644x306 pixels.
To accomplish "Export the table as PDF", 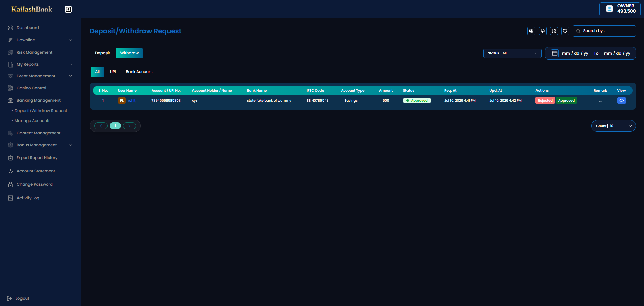I will [x=543, y=31].
